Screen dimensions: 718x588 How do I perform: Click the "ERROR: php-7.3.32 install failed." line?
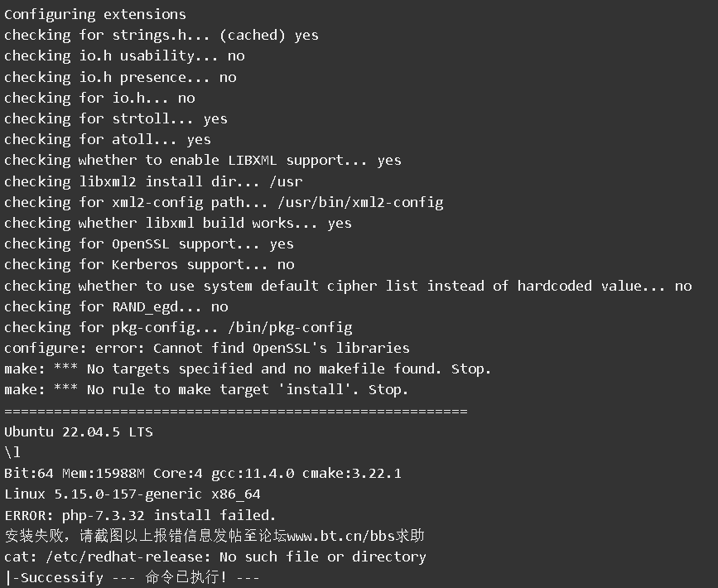tap(140, 515)
